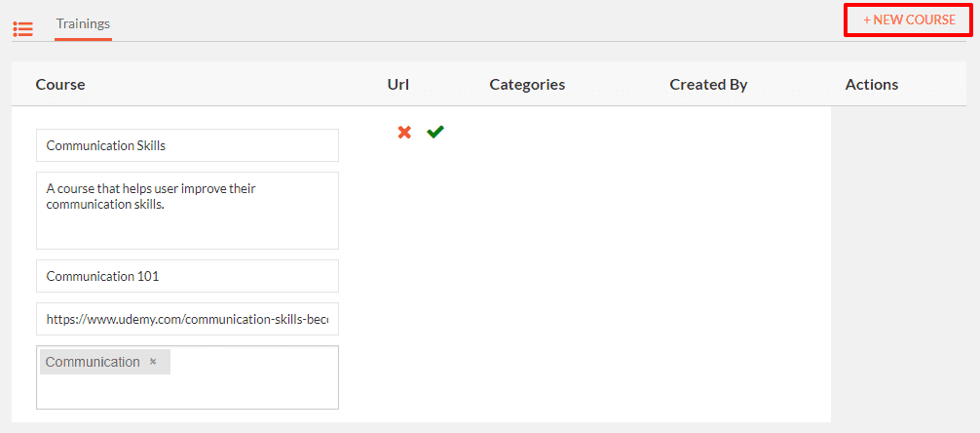Open the orange list menu icon
The width and height of the screenshot is (980, 433).
(23, 29)
